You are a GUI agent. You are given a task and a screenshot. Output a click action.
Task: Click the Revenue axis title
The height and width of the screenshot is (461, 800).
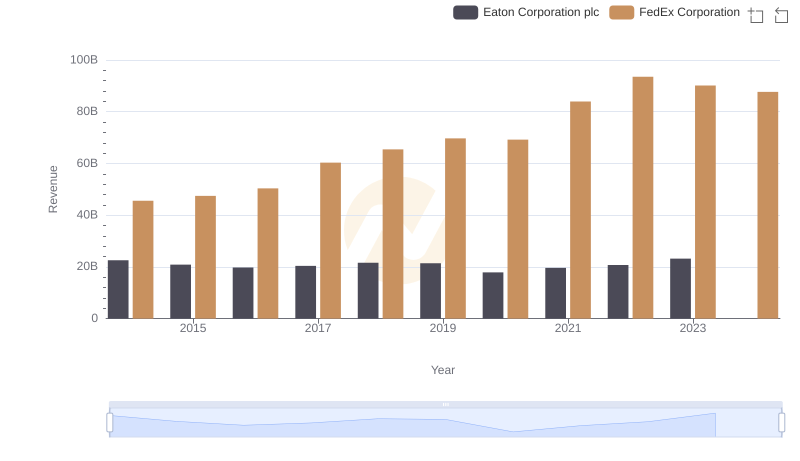pos(53,189)
